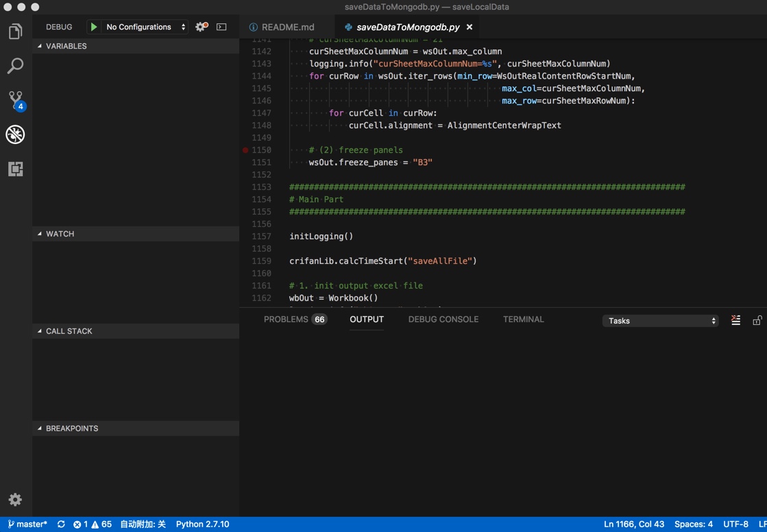The image size is (767, 532).
Task: Click the Manage gear icon at bottom-left
Action: pos(15,500)
